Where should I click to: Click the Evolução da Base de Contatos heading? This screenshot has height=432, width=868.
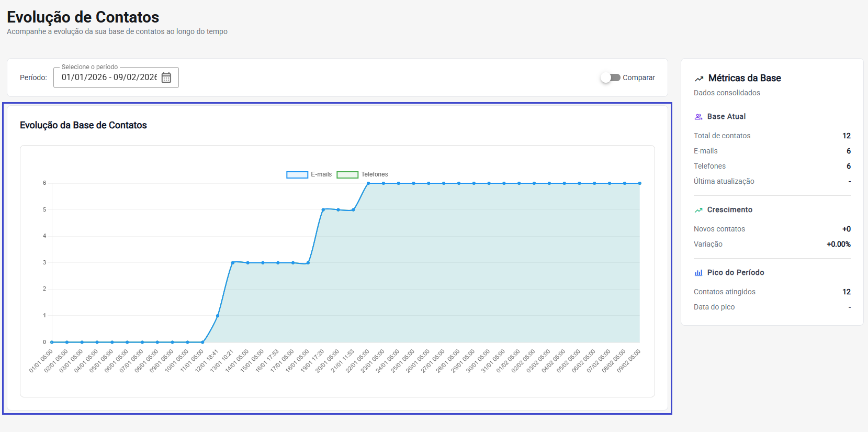tap(83, 125)
